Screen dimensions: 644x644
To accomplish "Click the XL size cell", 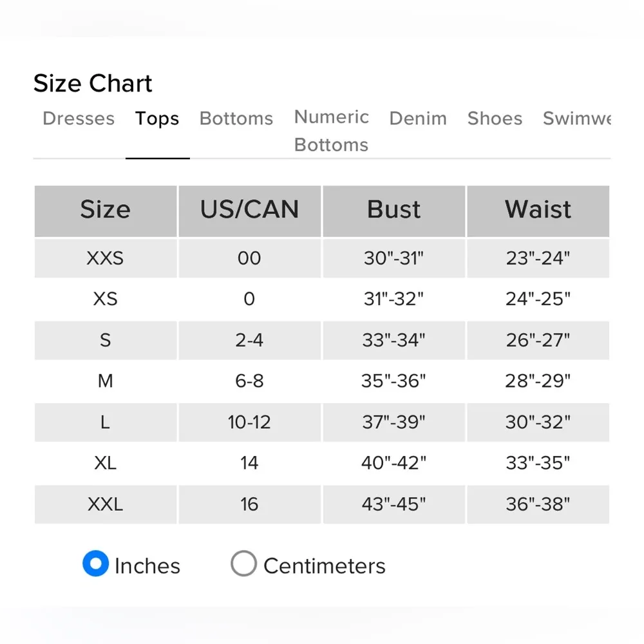I will [x=106, y=463].
